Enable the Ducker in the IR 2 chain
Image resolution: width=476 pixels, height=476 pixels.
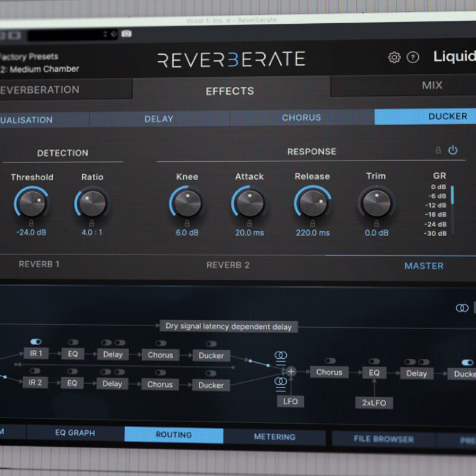tap(211, 373)
